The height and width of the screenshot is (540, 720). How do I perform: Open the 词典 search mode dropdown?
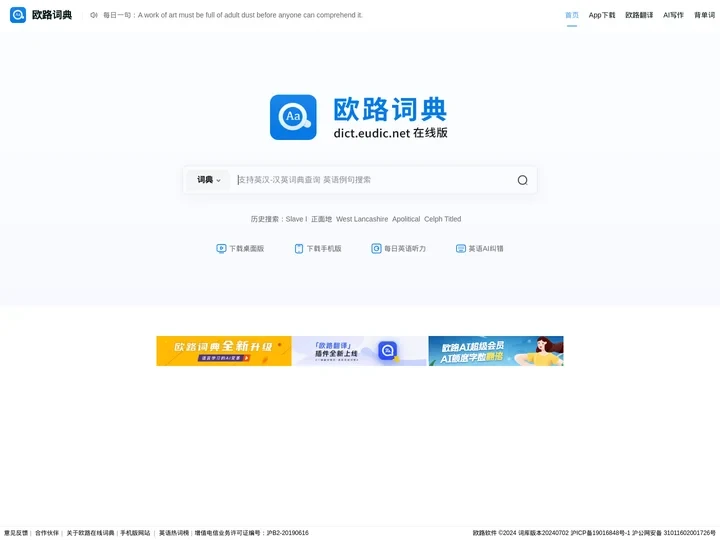208,180
